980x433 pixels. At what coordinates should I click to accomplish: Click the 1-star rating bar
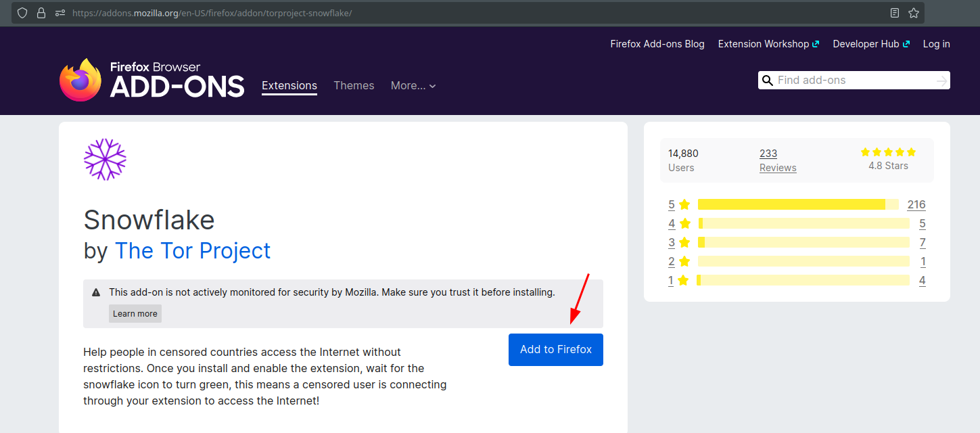[x=803, y=280]
